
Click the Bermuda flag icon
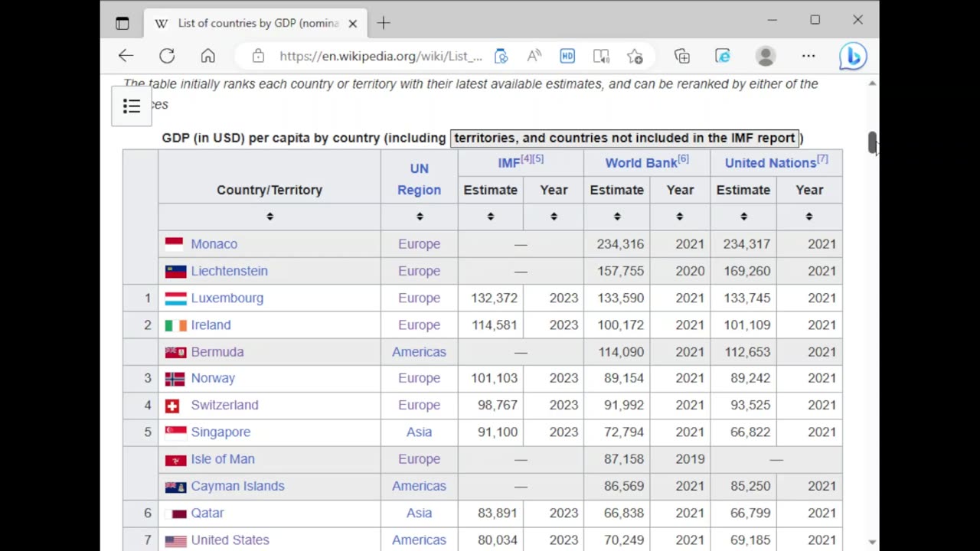[175, 352]
